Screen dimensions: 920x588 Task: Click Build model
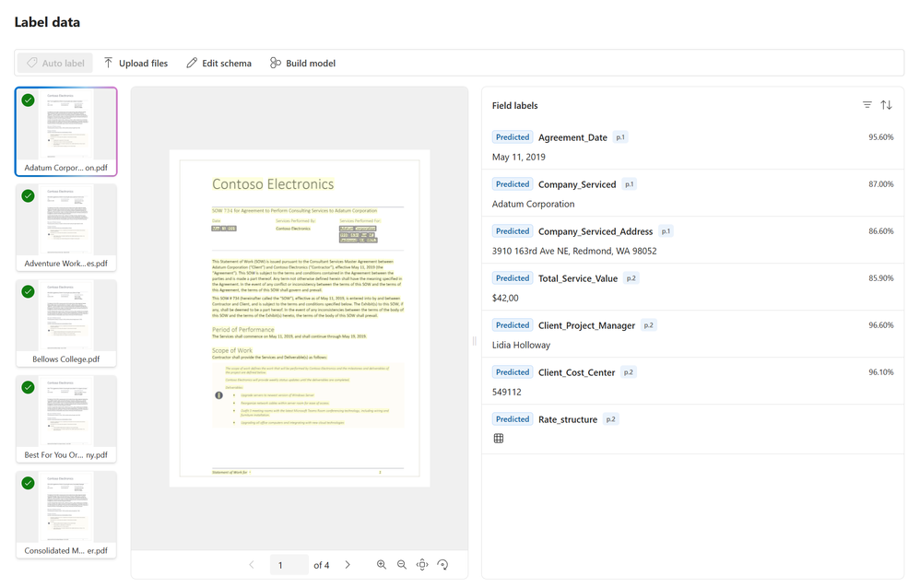point(302,63)
